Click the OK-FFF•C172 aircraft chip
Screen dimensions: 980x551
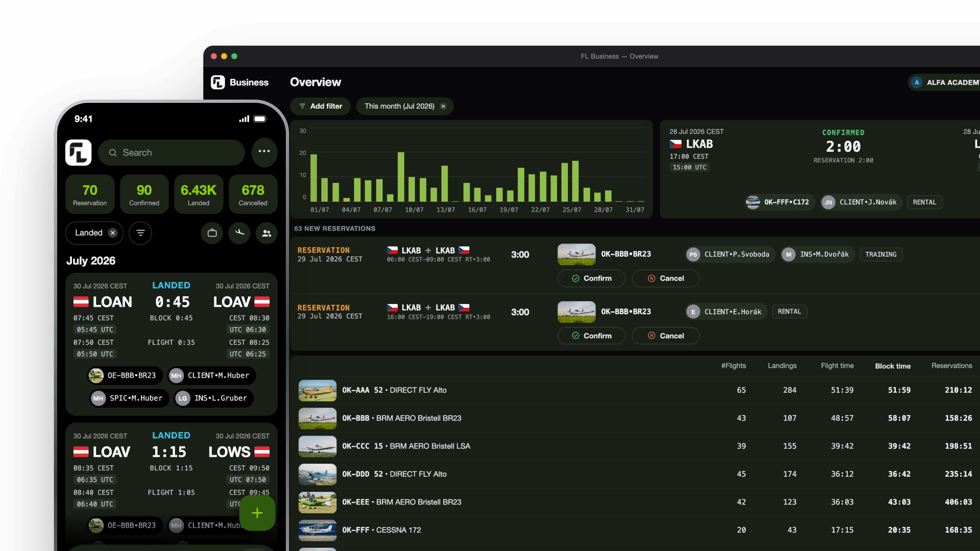pos(779,202)
